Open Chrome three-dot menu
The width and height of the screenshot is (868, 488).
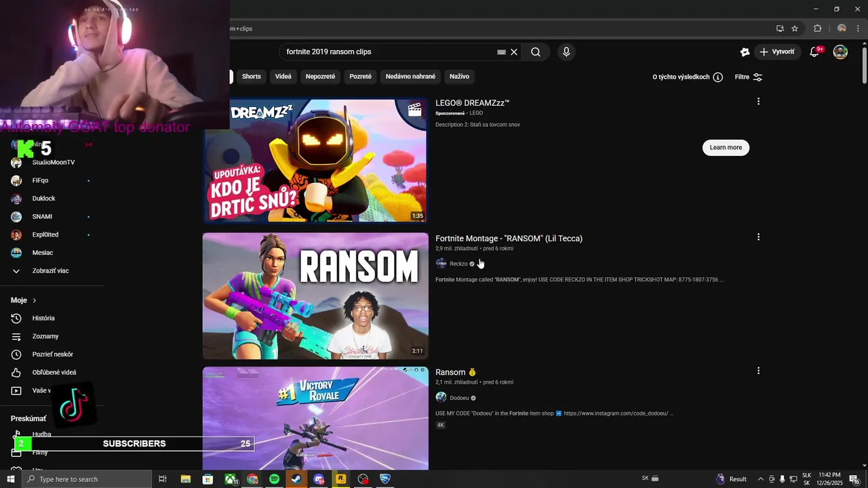click(858, 28)
